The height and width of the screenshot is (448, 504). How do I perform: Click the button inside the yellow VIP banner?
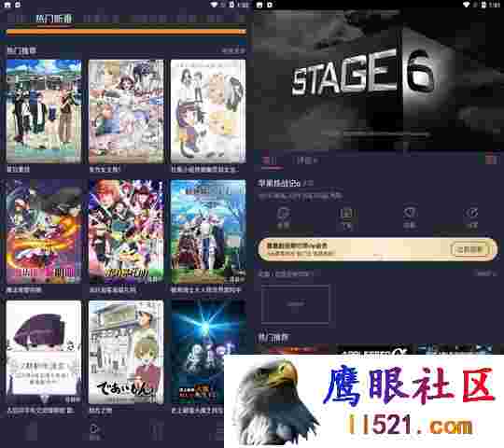pyautogui.click(x=469, y=249)
